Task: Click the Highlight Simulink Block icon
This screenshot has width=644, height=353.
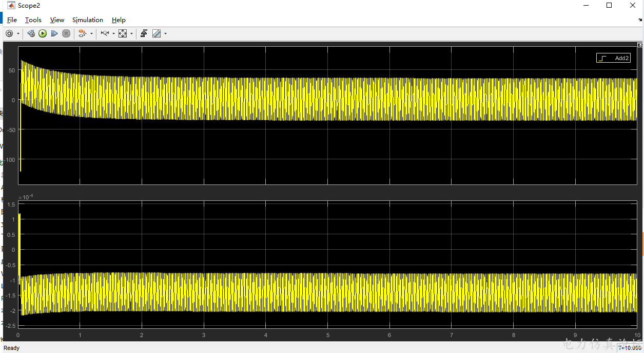Action: [x=83, y=33]
